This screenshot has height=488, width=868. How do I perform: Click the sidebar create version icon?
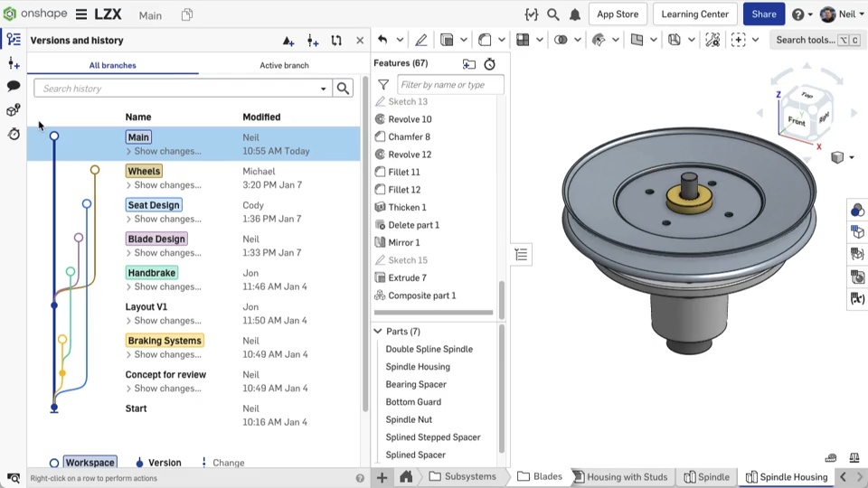tap(14, 63)
